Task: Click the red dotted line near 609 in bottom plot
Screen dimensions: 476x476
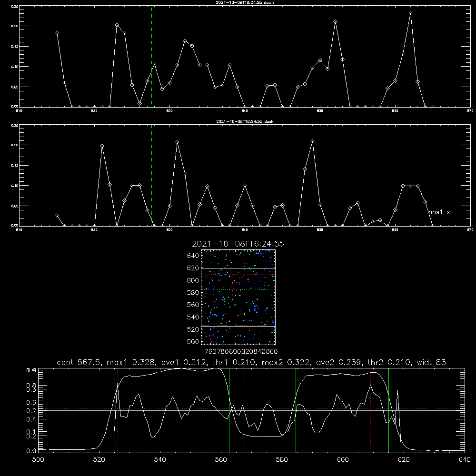Action: pos(370,410)
